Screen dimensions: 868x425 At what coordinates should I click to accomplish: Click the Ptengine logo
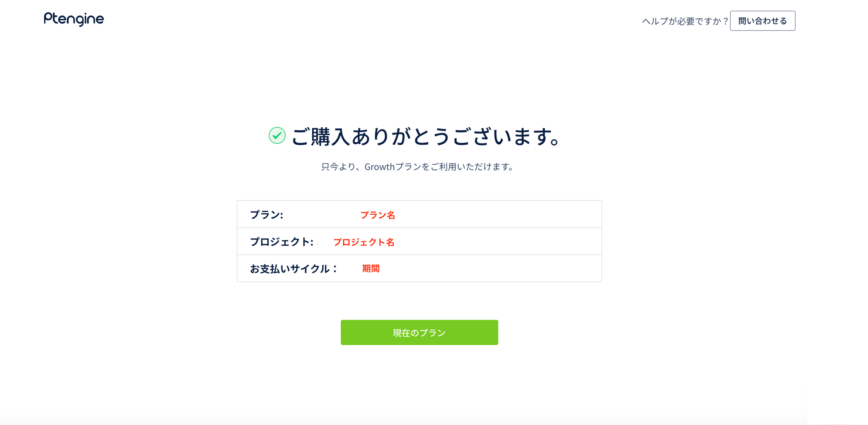(74, 19)
